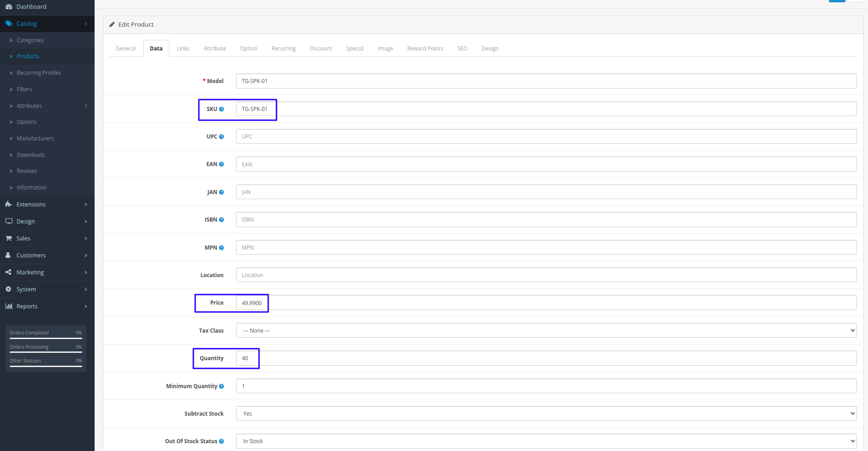Open Manufacturers in the sidebar

(35, 139)
